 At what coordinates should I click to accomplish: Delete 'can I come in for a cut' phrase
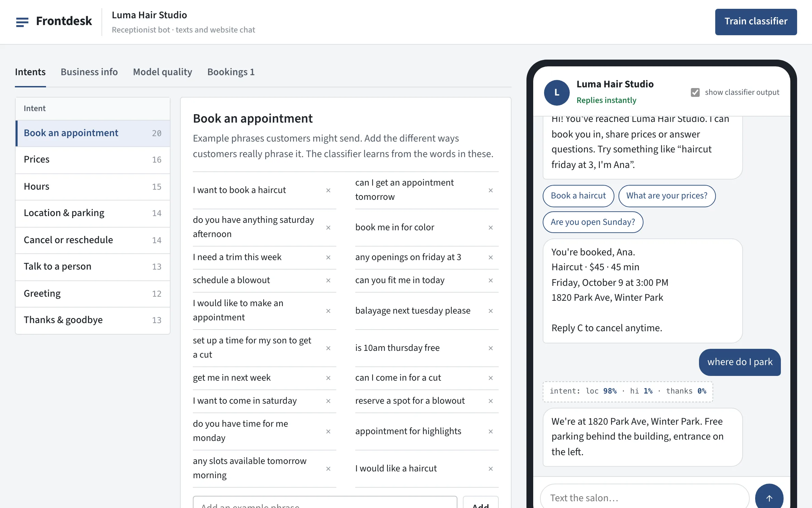491,378
